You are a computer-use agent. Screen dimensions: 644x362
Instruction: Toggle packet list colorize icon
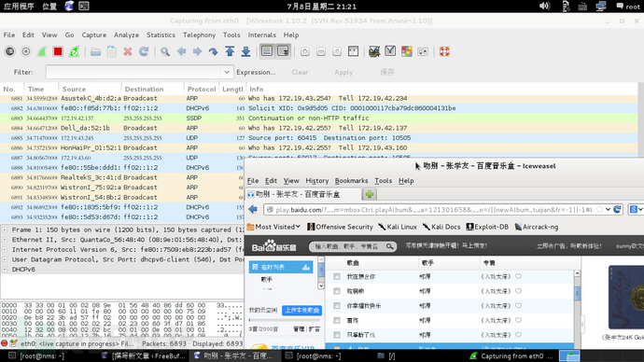[267, 51]
